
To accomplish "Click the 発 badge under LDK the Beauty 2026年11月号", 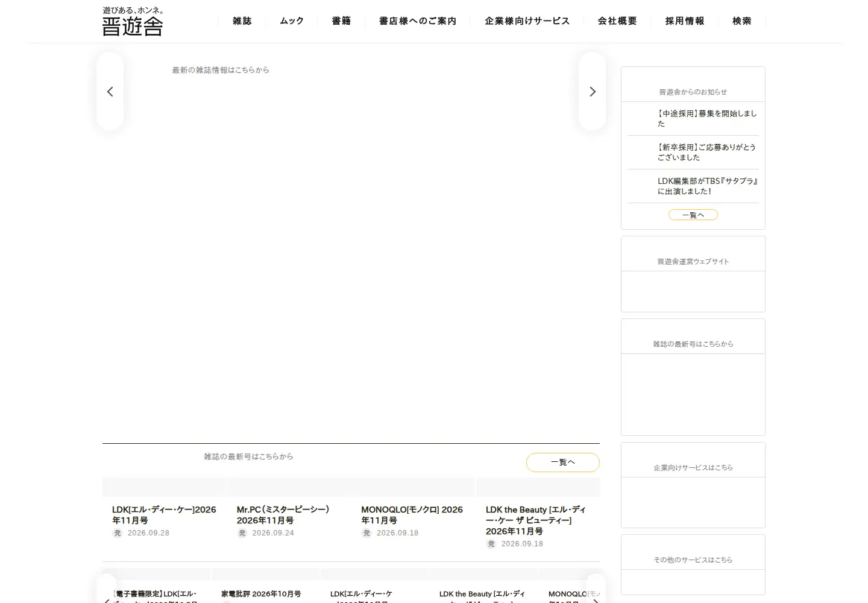I will tap(491, 544).
